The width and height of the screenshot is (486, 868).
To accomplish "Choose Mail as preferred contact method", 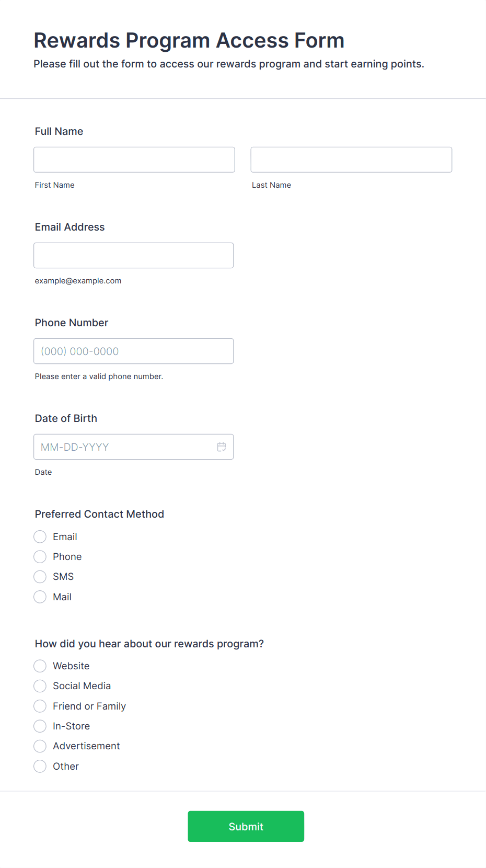I will (40, 597).
